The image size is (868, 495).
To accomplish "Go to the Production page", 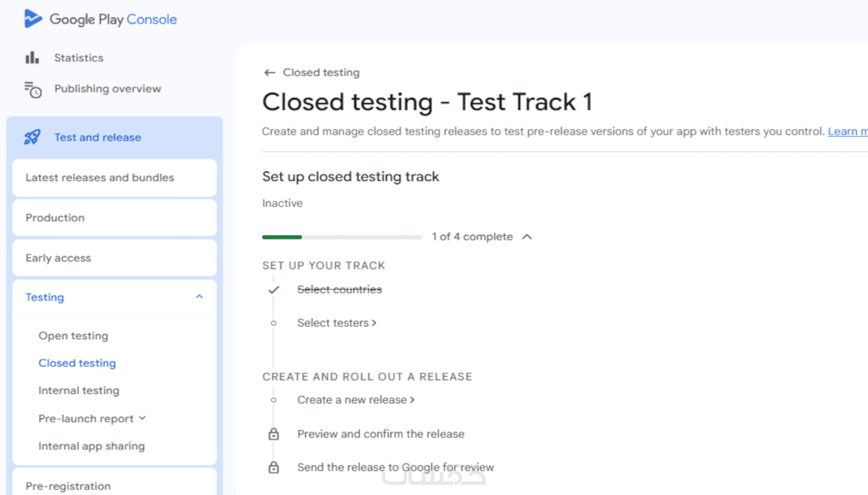I will 55,218.
